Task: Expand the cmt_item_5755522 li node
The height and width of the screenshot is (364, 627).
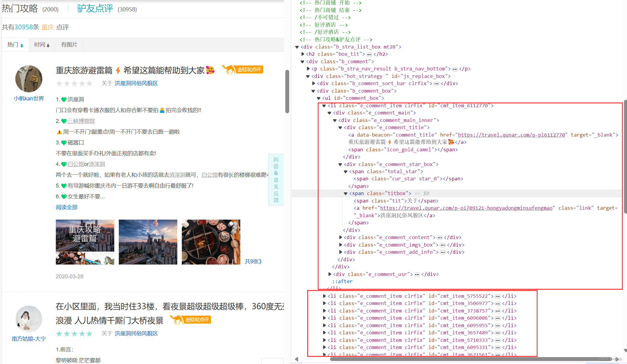Action: [x=324, y=296]
